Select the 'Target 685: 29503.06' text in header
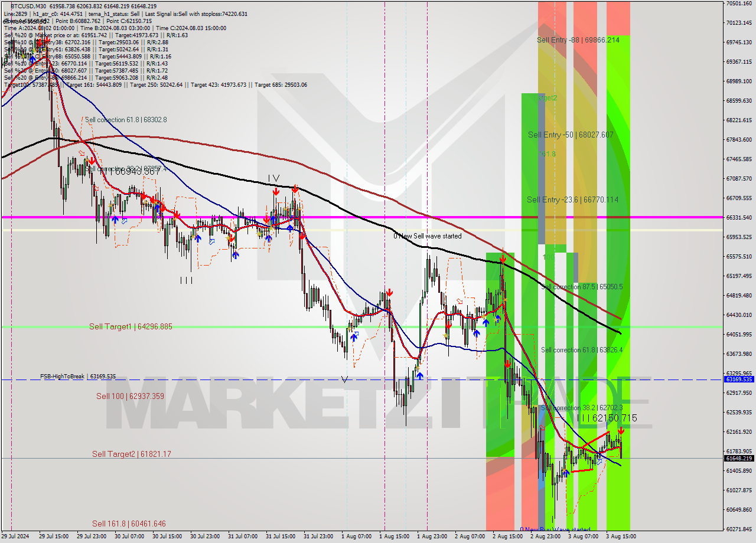 click(281, 85)
